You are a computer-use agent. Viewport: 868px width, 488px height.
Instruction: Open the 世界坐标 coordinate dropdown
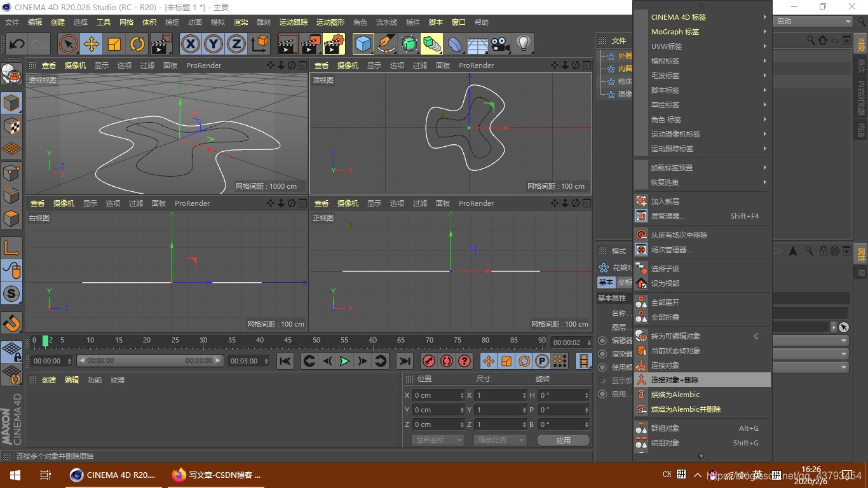point(438,440)
